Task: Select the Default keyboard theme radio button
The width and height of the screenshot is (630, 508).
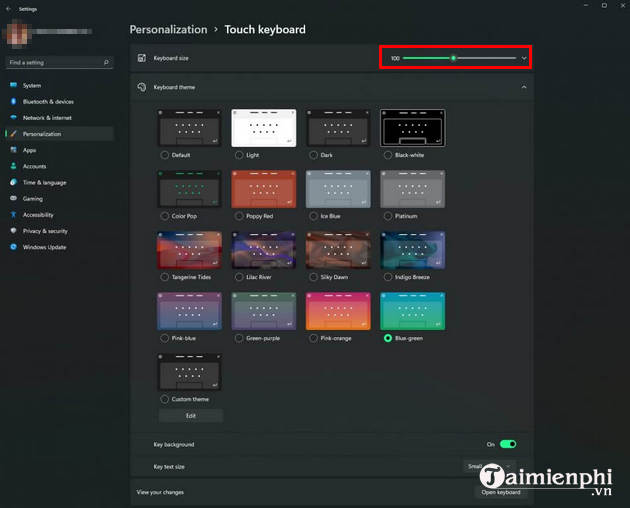Action: pos(164,155)
